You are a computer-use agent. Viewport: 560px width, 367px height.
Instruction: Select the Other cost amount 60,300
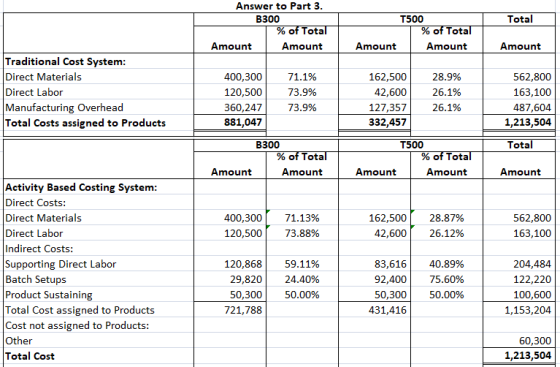click(535, 341)
